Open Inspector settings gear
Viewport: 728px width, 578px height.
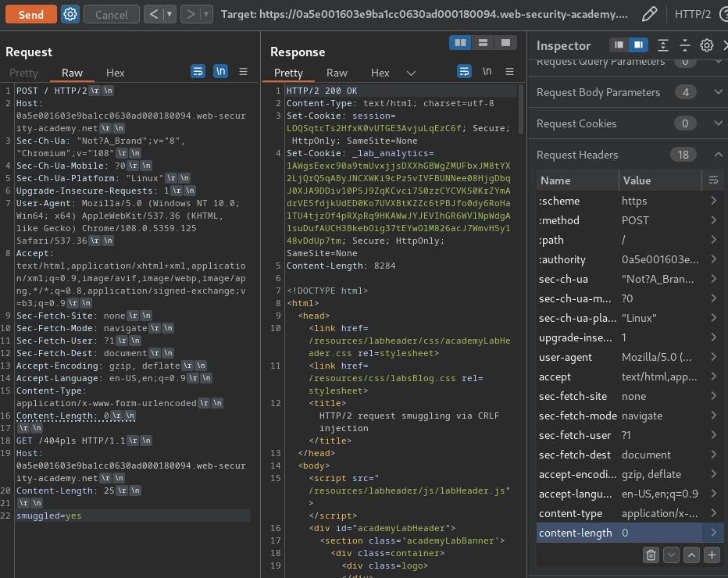pyautogui.click(x=707, y=45)
